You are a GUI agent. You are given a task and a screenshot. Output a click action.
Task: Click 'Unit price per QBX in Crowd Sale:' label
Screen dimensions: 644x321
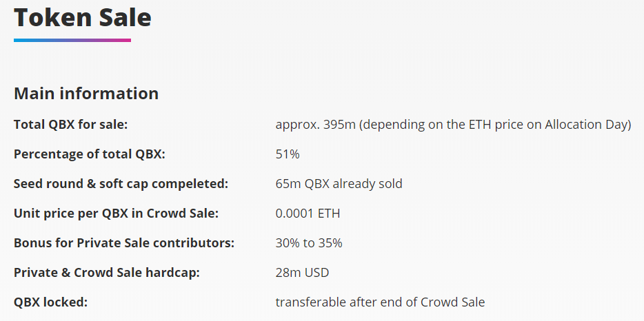[116, 214]
